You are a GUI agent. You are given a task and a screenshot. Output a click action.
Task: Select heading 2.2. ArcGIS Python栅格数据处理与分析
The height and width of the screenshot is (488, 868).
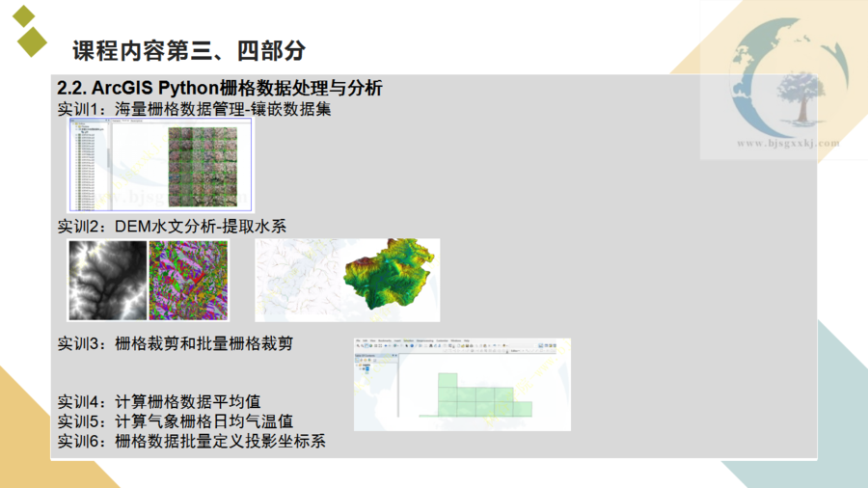[x=220, y=88]
